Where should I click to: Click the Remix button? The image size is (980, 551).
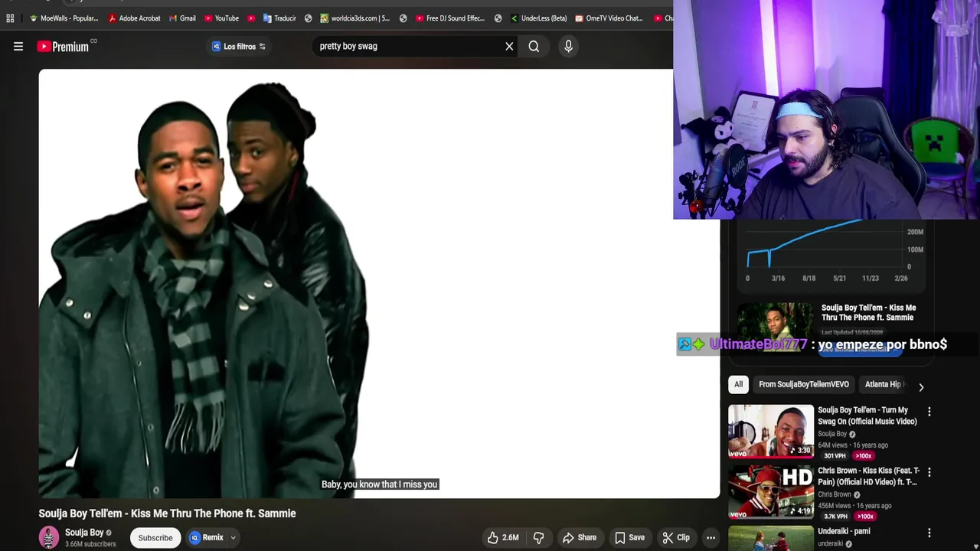[x=207, y=537]
